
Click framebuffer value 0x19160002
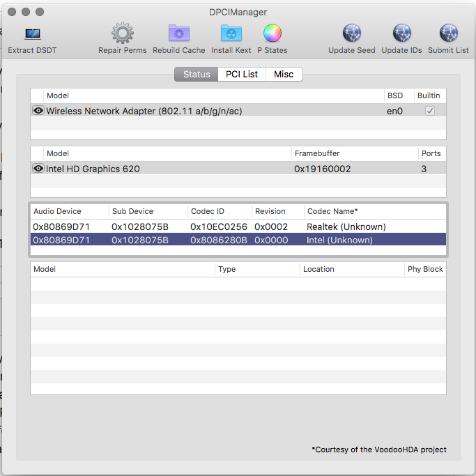pyautogui.click(x=323, y=169)
